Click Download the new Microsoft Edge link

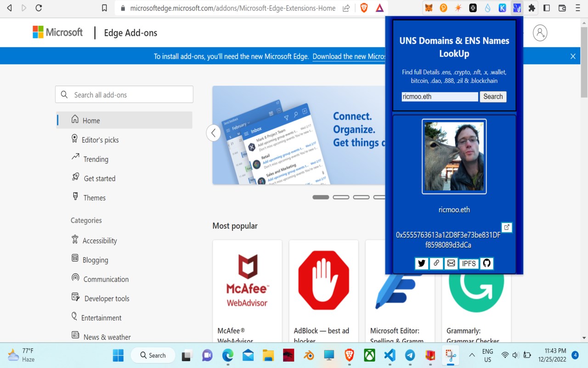[349, 56]
